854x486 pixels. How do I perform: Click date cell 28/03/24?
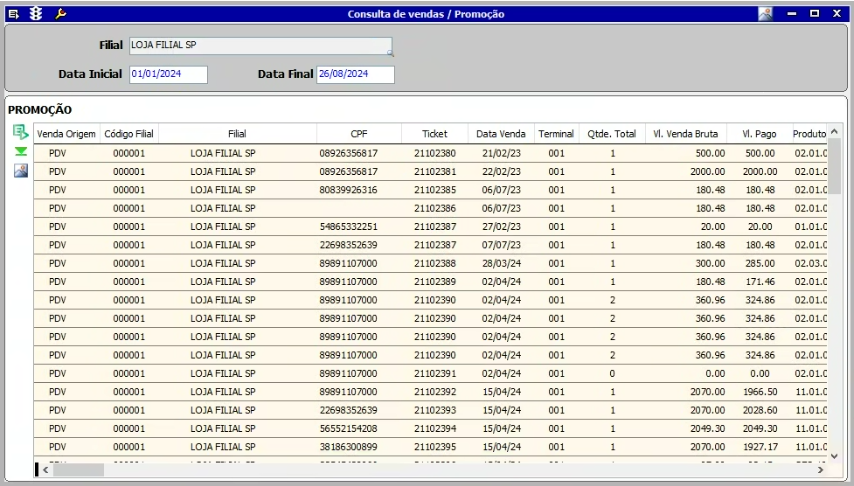[x=501, y=264]
